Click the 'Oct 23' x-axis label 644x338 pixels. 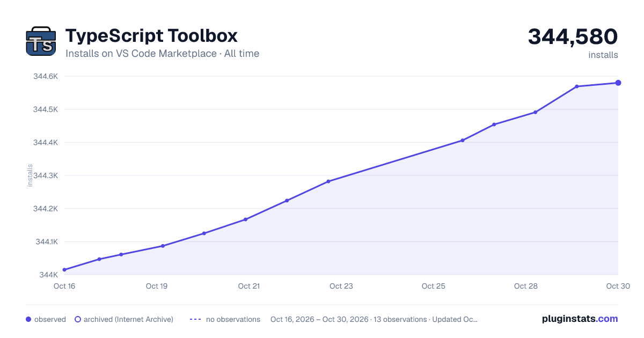click(x=341, y=286)
